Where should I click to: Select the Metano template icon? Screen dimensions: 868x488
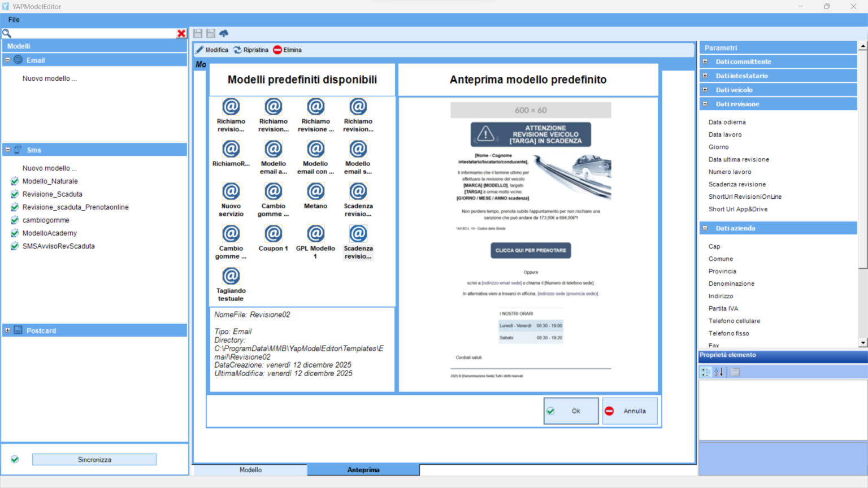pos(315,191)
